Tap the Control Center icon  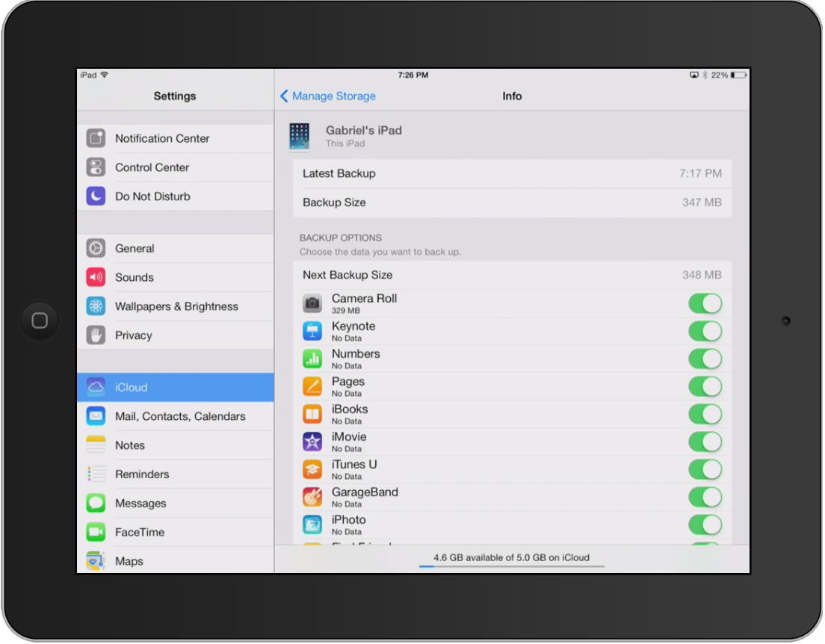coord(96,167)
